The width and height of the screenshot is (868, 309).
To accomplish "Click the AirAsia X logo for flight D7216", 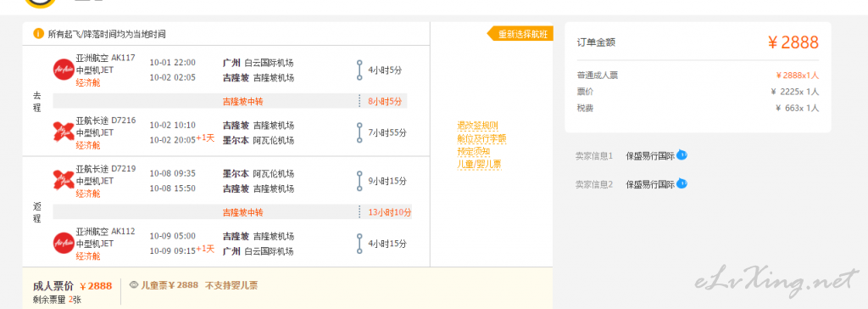I will point(63,132).
